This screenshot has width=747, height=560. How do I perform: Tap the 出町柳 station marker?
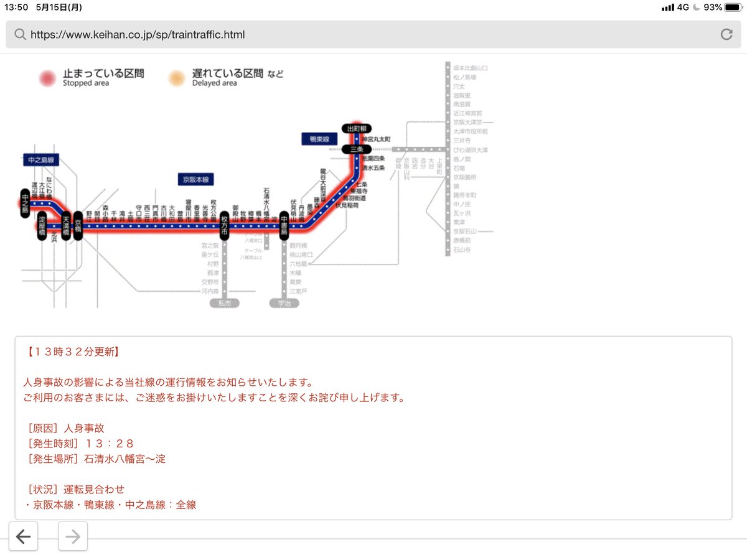coord(357,128)
